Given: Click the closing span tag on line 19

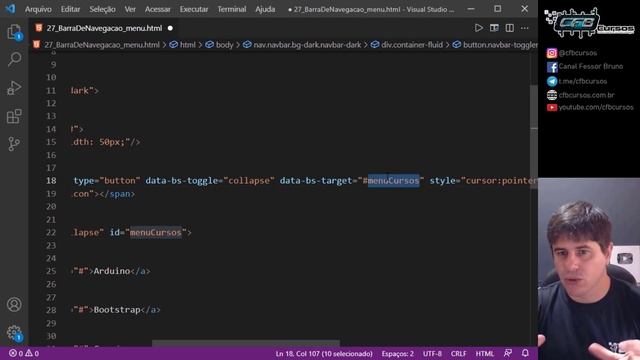Looking at the screenshot, I should point(117,194).
